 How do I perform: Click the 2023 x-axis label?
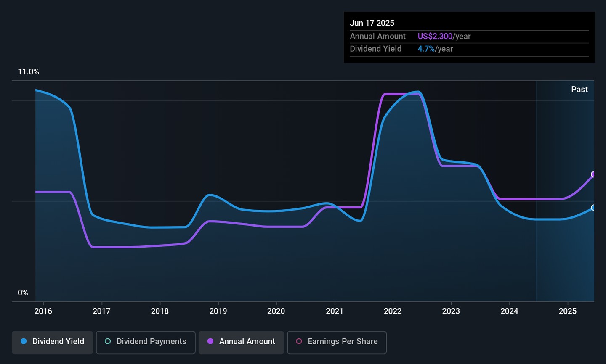coord(451,311)
